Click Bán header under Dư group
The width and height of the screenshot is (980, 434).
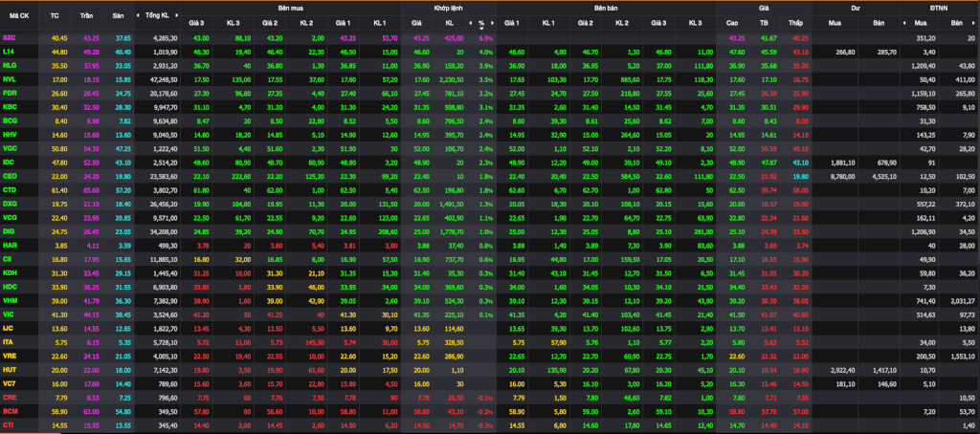[x=879, y=23]
